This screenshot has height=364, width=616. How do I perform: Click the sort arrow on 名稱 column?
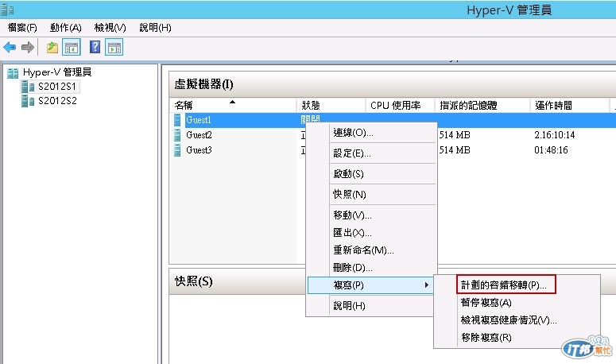[x=233, y=102]
